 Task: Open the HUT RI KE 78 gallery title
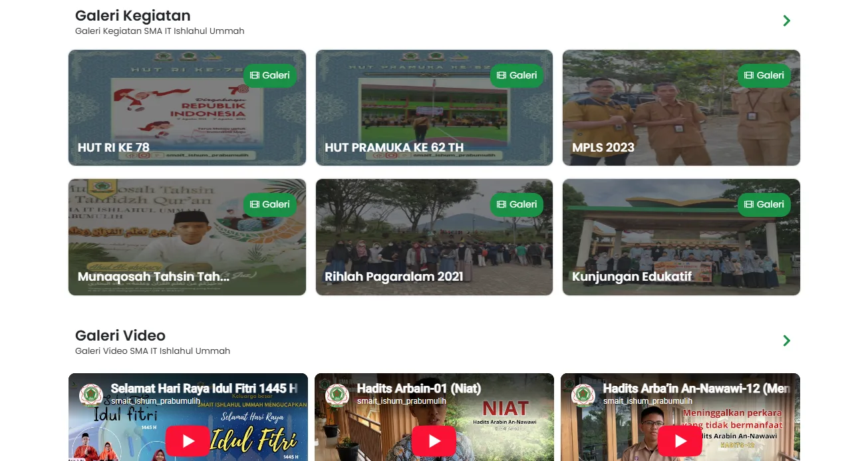114,148
